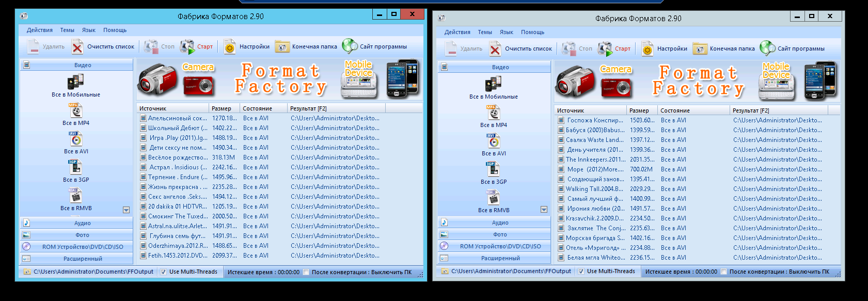
Task: Select Walking Tall.2004 row in right list
Action: coord(697,189)
